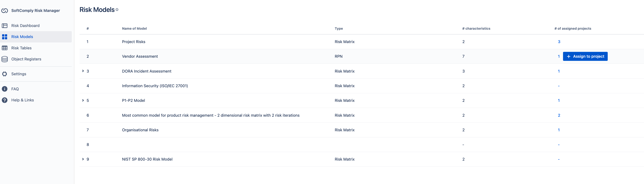644x184 pixels.
Task: Click info icon beside Risk Models title
Action: [117, 10]
